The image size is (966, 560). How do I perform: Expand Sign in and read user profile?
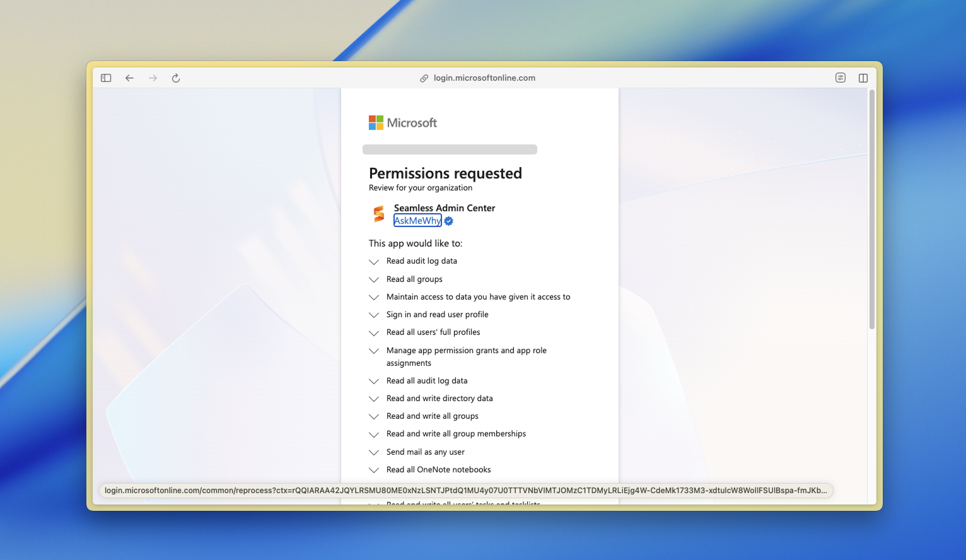pyautogui.click(x=374, y=315)
